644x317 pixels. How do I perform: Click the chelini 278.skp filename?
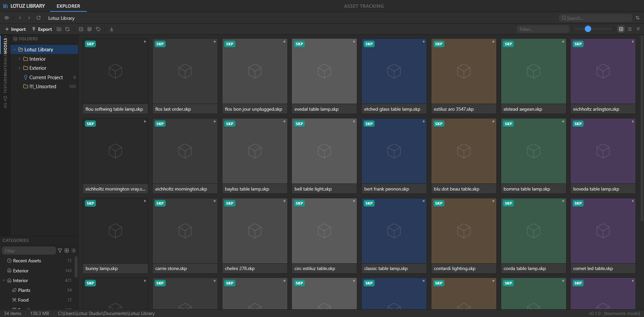pyautogui.click(x=240, y=268)
